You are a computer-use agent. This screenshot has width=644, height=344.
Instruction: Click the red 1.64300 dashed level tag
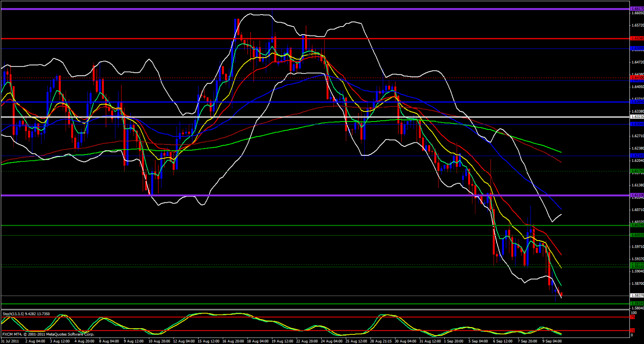tap(637, 78)
